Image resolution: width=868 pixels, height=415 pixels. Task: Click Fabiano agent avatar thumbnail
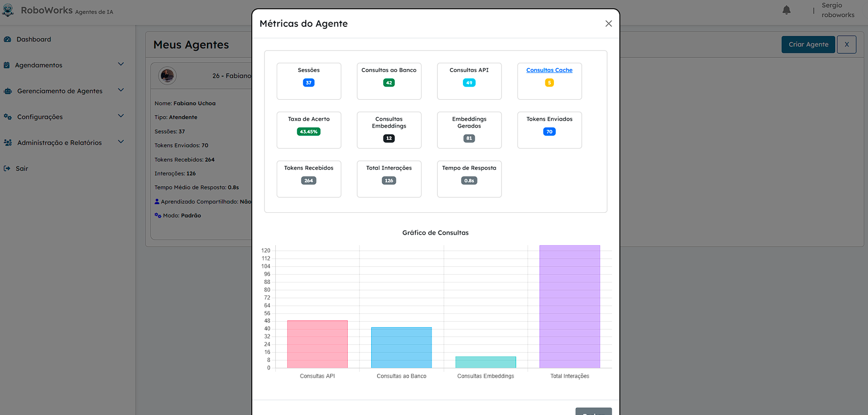tap(167, 76)
